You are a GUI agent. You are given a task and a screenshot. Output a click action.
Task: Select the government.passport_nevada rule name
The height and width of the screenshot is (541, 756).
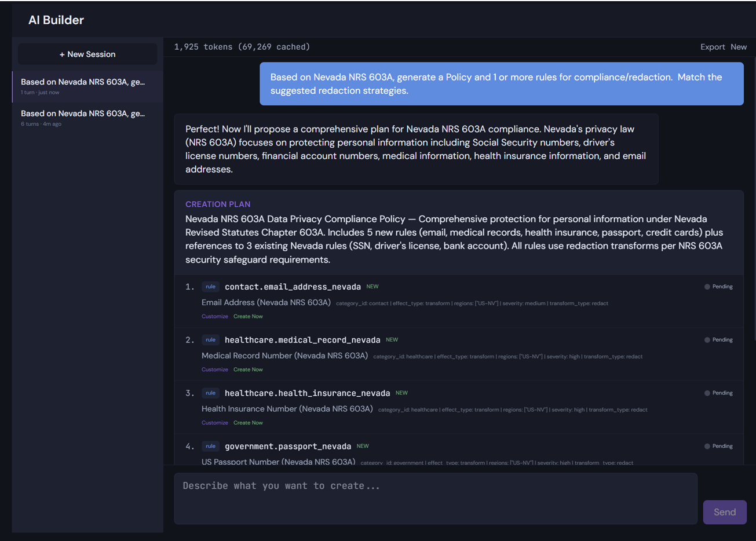coord(288,447)
